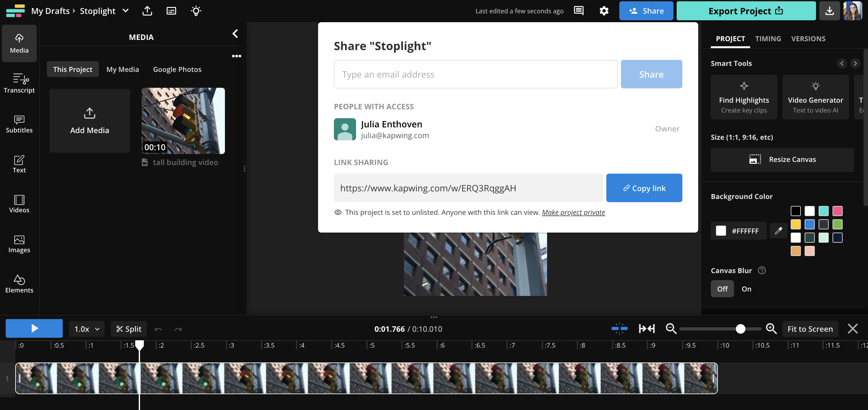Collapse the Media panel with the chevron
This screenshot has width=868, height=410.
tap(235, 34)
